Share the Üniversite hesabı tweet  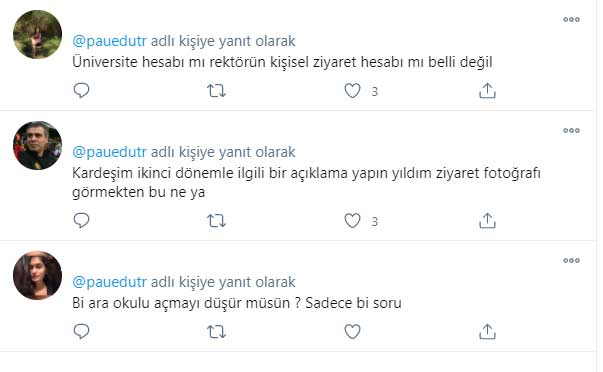click(487, 90)
